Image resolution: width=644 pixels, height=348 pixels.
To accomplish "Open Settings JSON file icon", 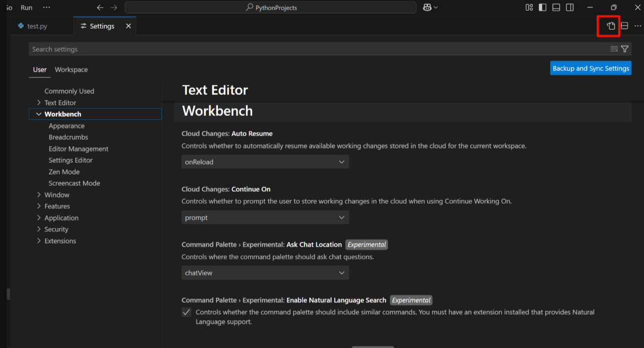I will (611, 26).
